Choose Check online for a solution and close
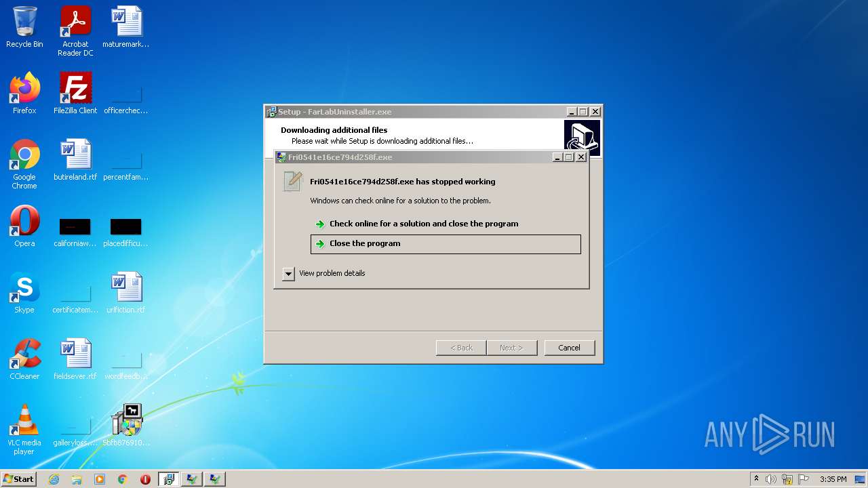 (424, 224)
